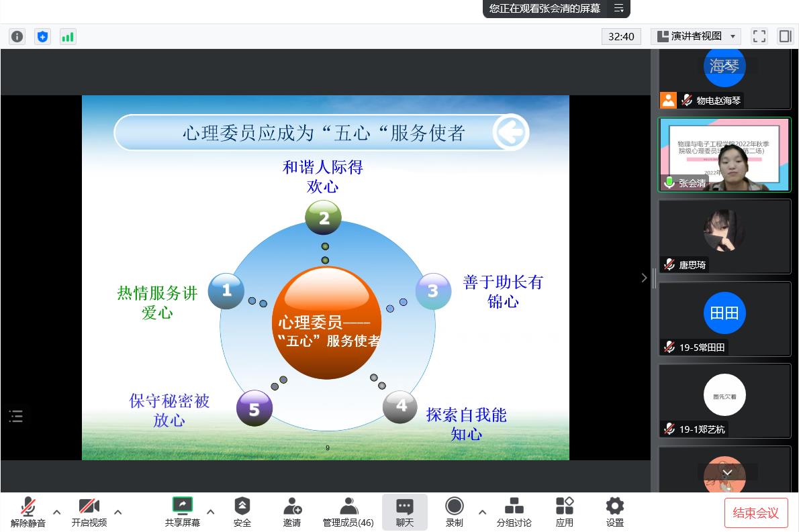
Task: Expand video options arrow beside camera
Action: tap(118, 512)
